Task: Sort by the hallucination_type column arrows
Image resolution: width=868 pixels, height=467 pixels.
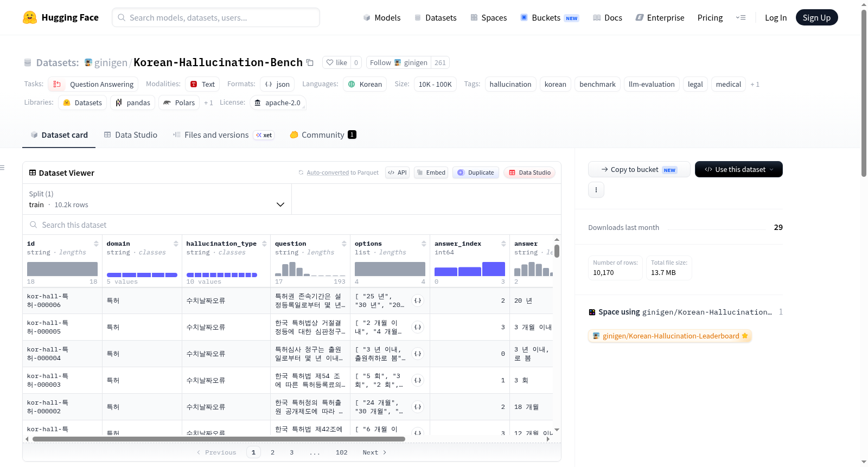Action: (264, 244)
